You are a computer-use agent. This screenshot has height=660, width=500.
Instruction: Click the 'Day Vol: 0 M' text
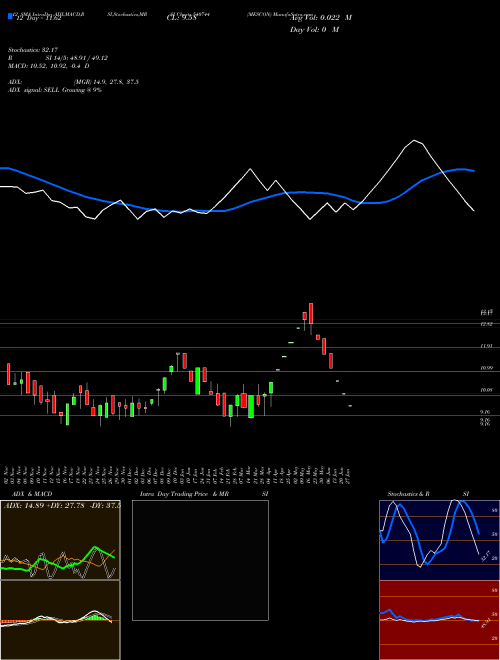click(314, 30)
